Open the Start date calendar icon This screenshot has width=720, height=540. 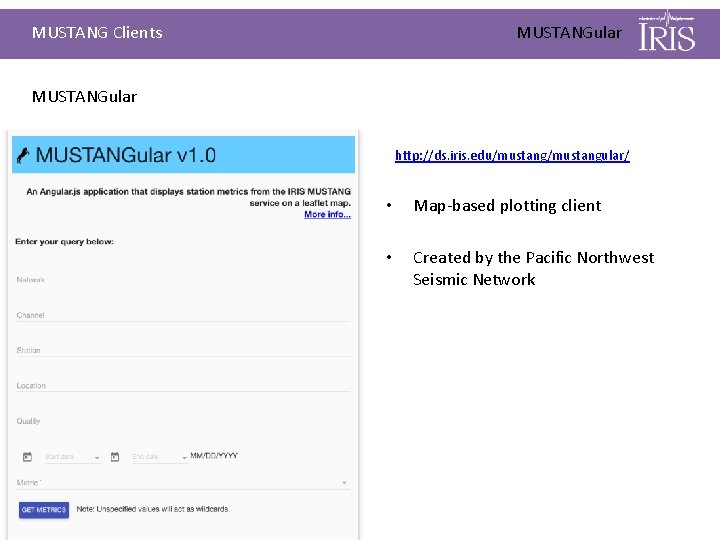click(28, 456)
